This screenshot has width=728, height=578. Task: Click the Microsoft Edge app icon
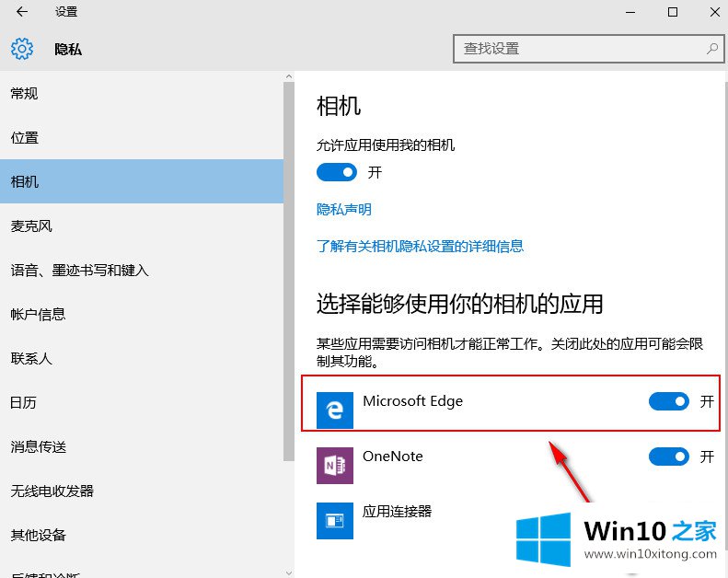pyautogui.click(x=335, y=410)
